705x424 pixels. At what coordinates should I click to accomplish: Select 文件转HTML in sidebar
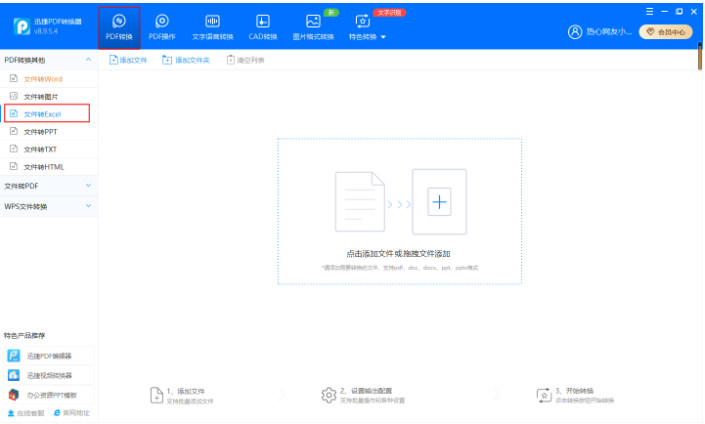[x=43, y=166]
